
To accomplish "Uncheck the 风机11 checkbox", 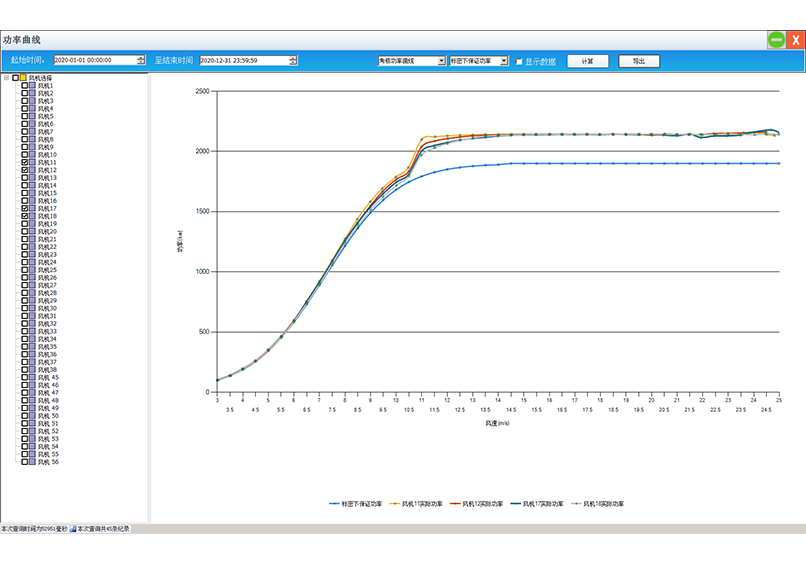I will (x=25, y=162).
